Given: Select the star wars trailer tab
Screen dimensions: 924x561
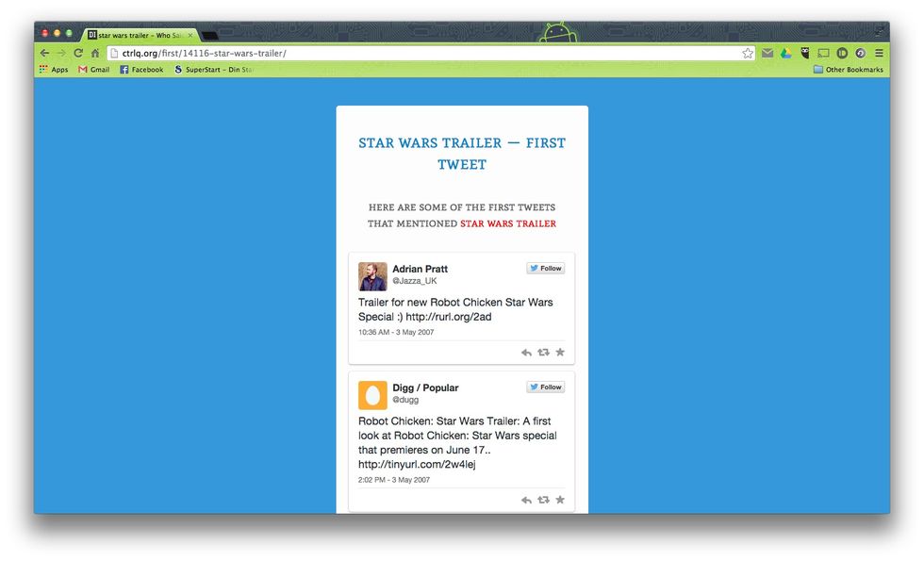Looking at the screenshot, I should [138, 35].
